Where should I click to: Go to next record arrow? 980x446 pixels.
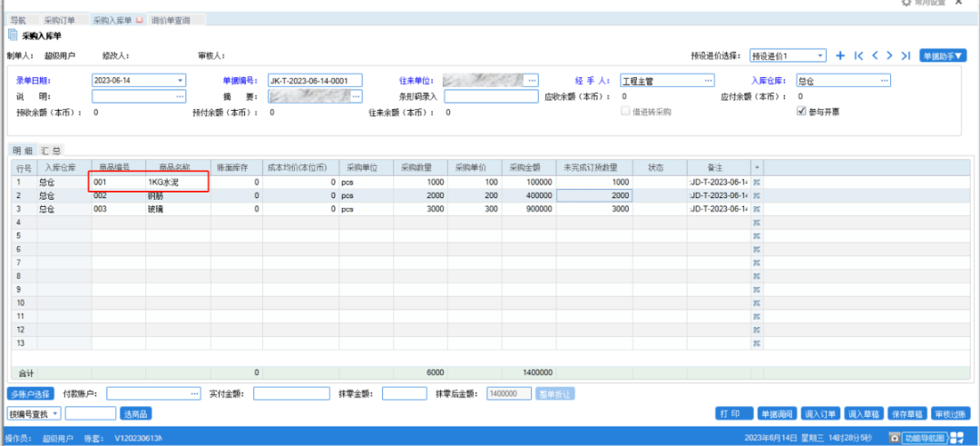[889, 56]
